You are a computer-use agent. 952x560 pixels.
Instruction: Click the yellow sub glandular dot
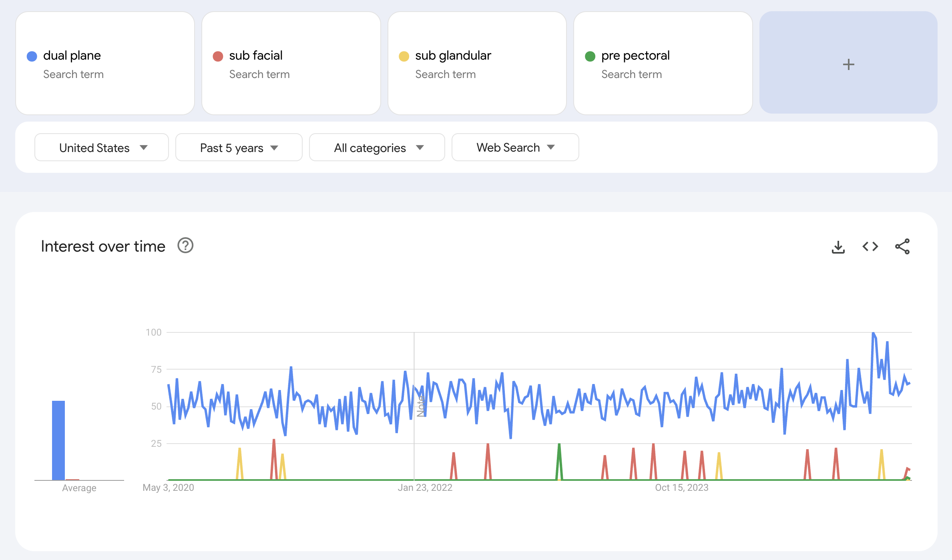coord(404,56)
